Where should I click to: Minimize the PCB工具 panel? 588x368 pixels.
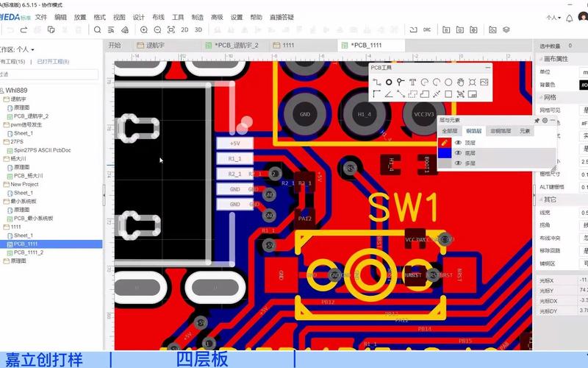pyautogui.click(x=487, y=68)
